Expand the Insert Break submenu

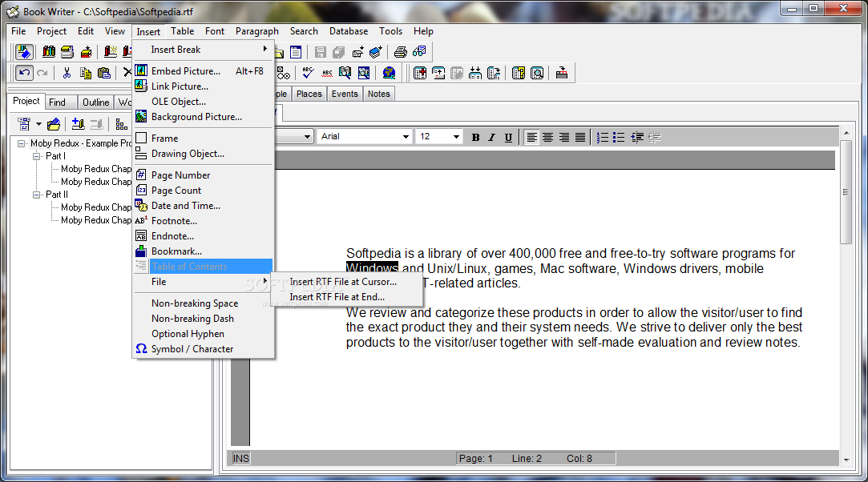203,50
